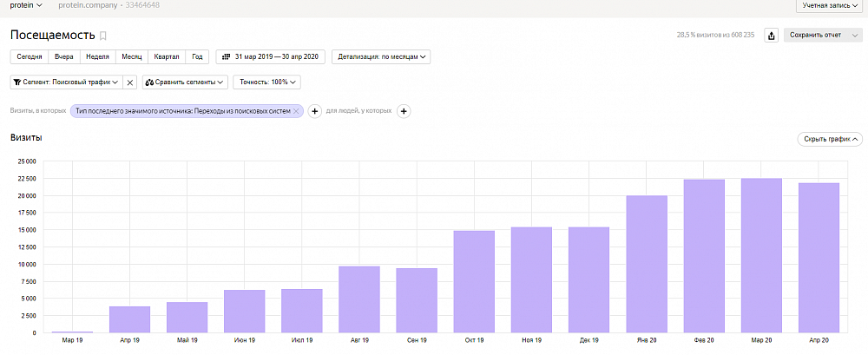Click the Мар 20 bar
Screen dimensions: 868x355
point(761,255)
